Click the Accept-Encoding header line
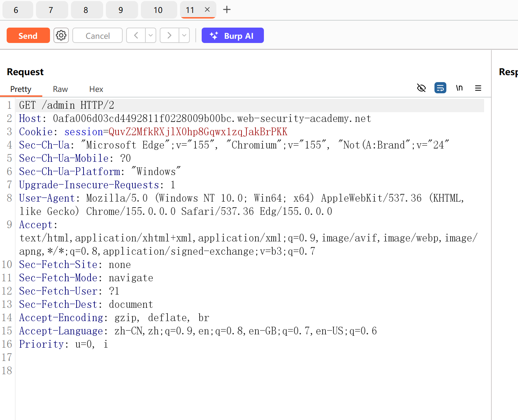The image size is (518, 420). (114, 318)
